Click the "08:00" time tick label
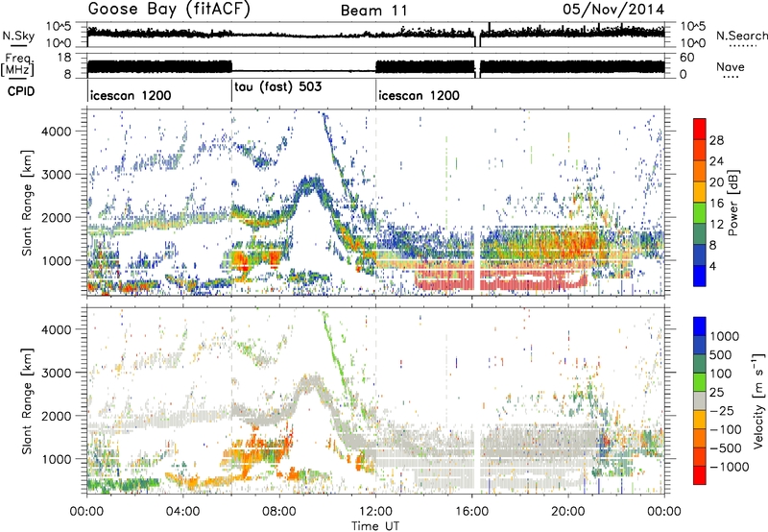Viewport: 768px width, 532px height. (x=279, y=512)
